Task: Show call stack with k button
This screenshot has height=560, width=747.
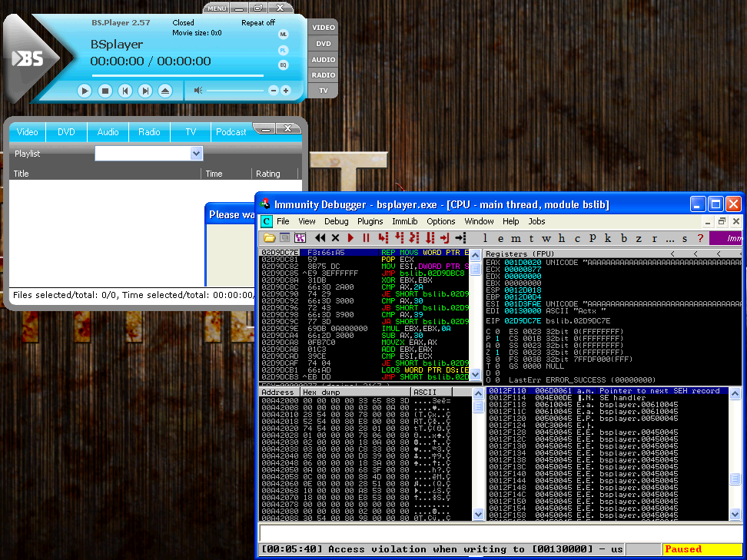Action: (608, 238)
